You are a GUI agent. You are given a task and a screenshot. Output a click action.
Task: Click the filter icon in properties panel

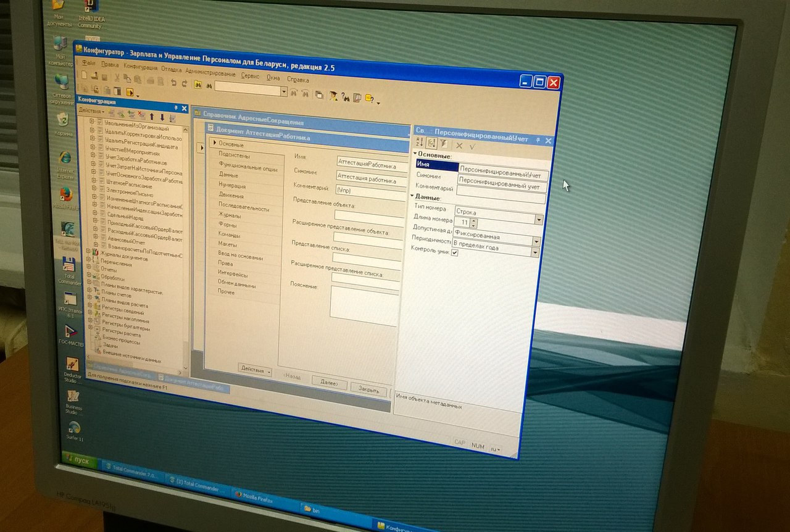point(443,143)
